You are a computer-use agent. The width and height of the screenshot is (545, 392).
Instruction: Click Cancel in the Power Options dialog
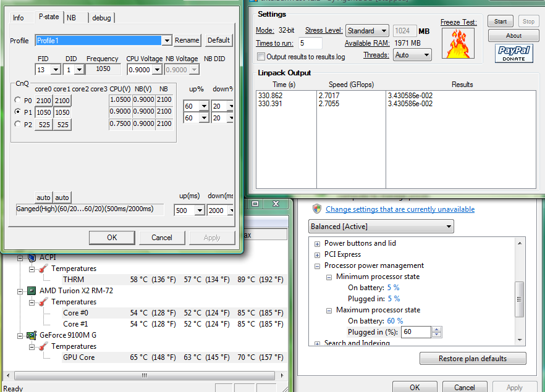tap(465, 387)
